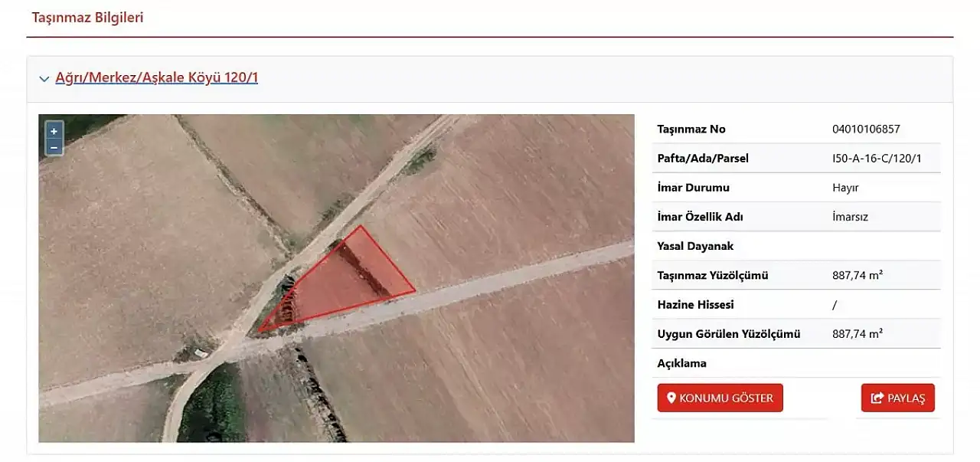The height and width of the screenshot is (462, 980).
Task: Click the Açıklama row label
Action: pos(681,363)
